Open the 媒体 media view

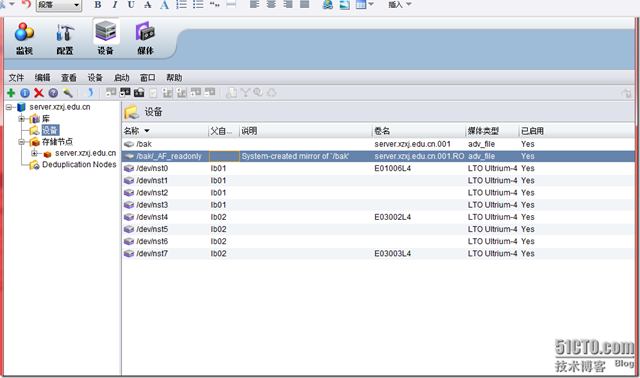coord(145,39)
